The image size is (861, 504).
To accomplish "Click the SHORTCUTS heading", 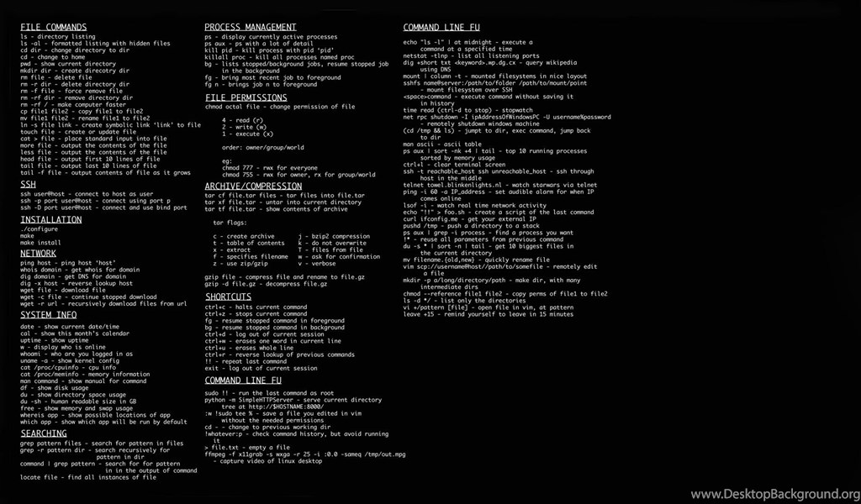I will pos(229,297).
